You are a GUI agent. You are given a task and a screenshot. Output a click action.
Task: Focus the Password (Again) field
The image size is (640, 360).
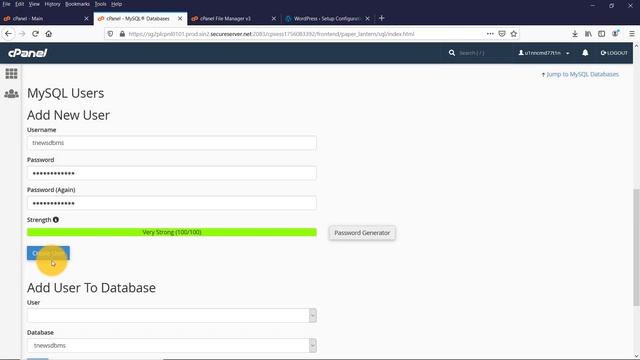tap(172, 203)
